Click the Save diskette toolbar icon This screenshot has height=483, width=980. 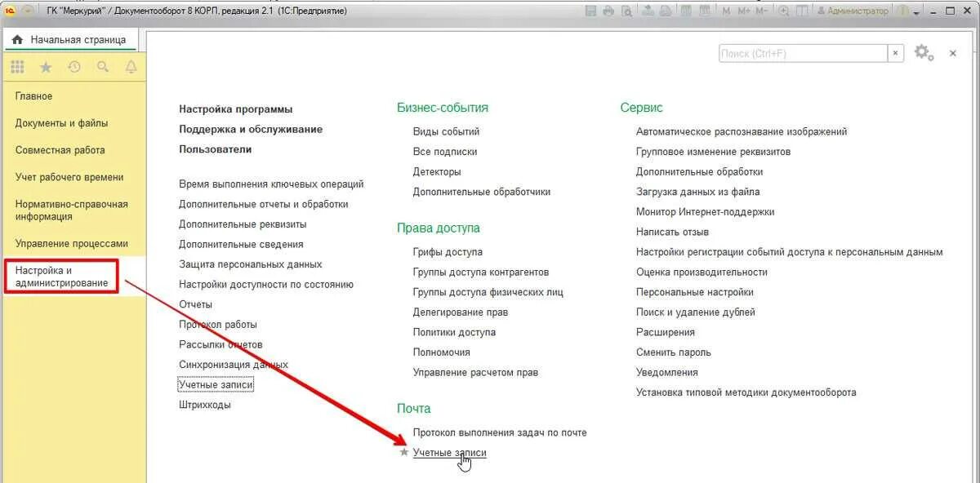point(592,11)
